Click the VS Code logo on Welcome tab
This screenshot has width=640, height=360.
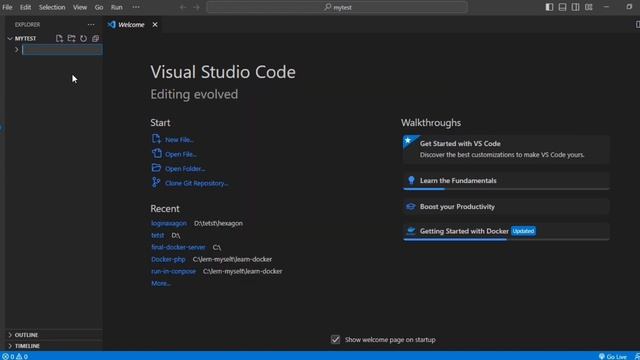(x=111, y=24)
